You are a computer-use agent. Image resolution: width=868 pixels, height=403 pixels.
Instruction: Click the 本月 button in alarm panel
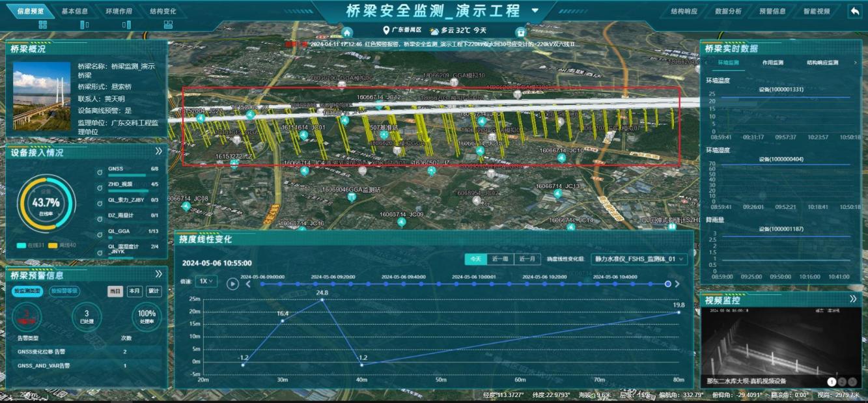134,291
